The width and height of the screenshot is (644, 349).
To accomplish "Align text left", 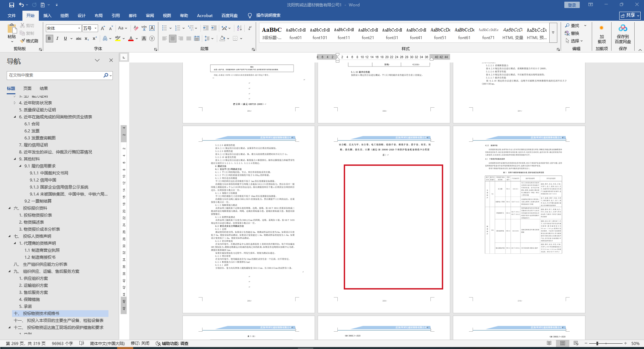I will click(164, 39).
